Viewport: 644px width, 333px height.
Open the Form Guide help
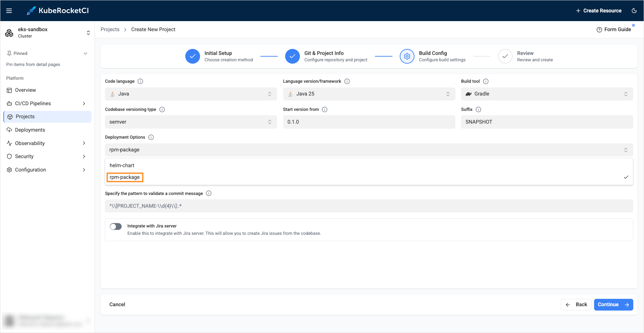(614, 29)
